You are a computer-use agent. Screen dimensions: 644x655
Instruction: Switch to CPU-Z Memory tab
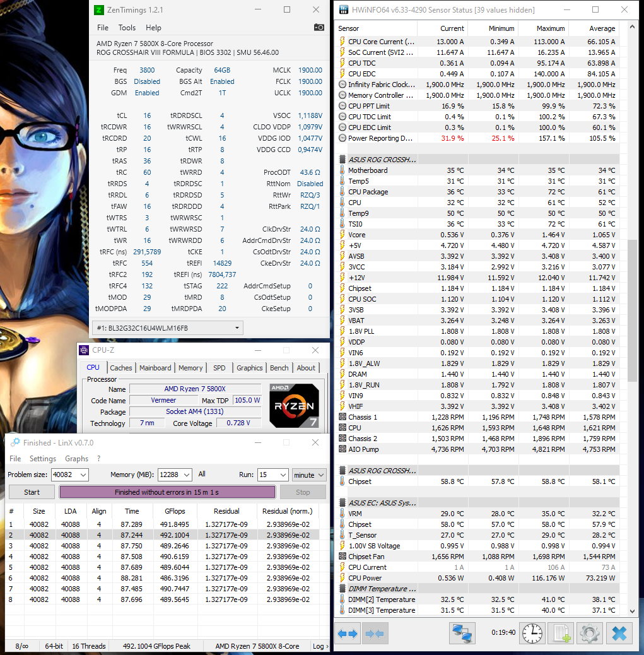pos(190,368)
